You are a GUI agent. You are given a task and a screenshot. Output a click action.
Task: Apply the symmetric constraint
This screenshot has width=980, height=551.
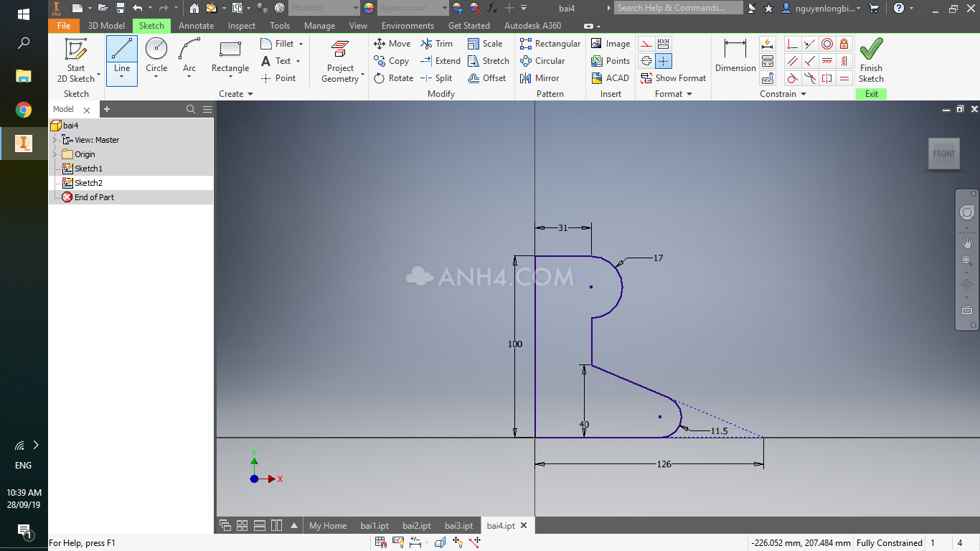click(826, 78)
